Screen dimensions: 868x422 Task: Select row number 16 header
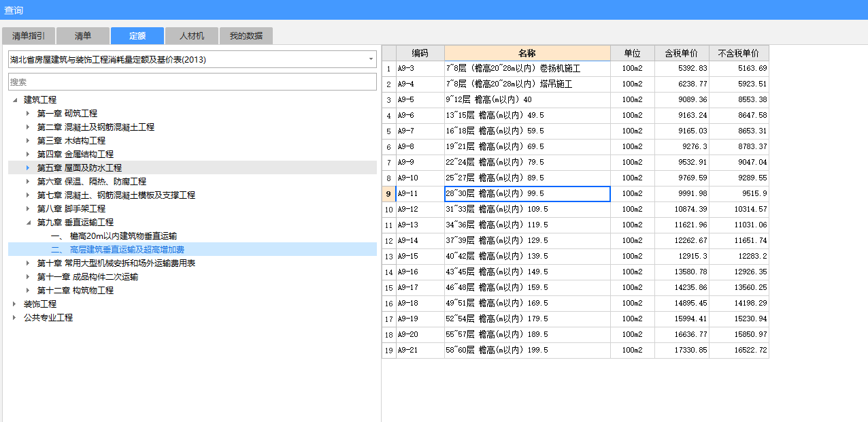click(x=389, y=304)
